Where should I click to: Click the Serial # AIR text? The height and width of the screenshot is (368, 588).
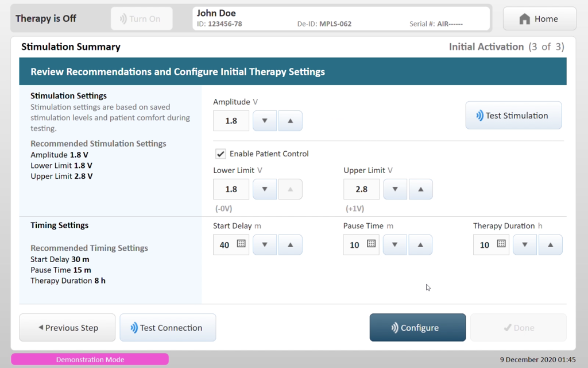click(436, 24)
